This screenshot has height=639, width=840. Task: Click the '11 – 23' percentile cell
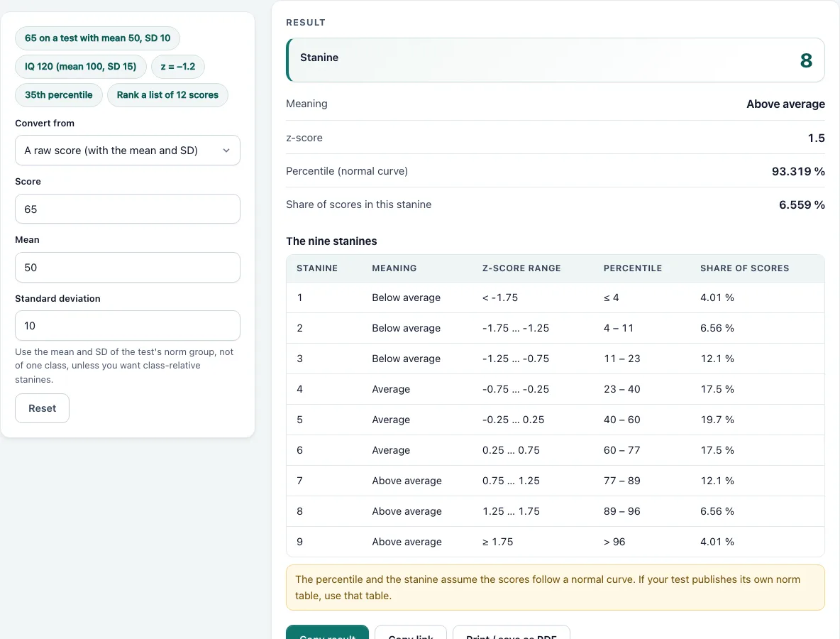[x=622, y=359]
